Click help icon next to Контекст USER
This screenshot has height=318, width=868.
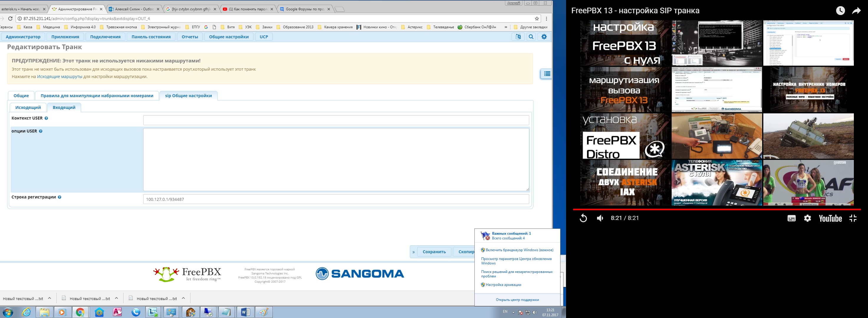point(46,118)
